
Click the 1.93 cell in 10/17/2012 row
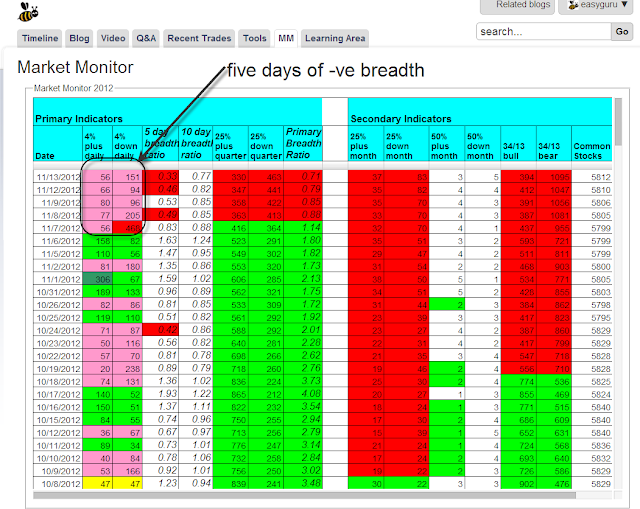(161, 394)
